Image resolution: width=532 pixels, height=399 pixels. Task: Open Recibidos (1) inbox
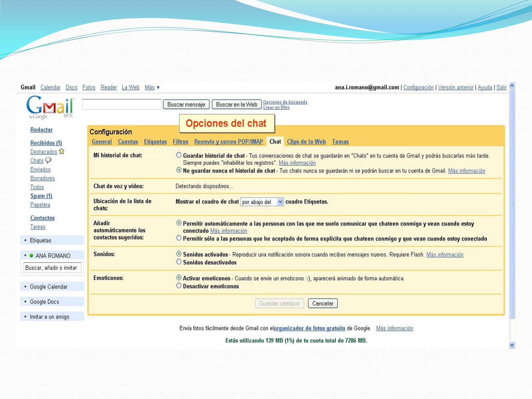(x=46, y=143)
